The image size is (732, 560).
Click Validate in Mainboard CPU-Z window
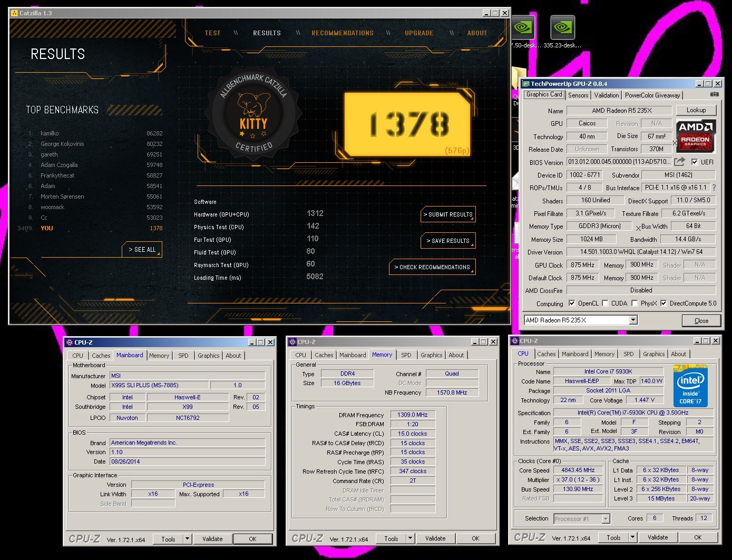(212, 539)
